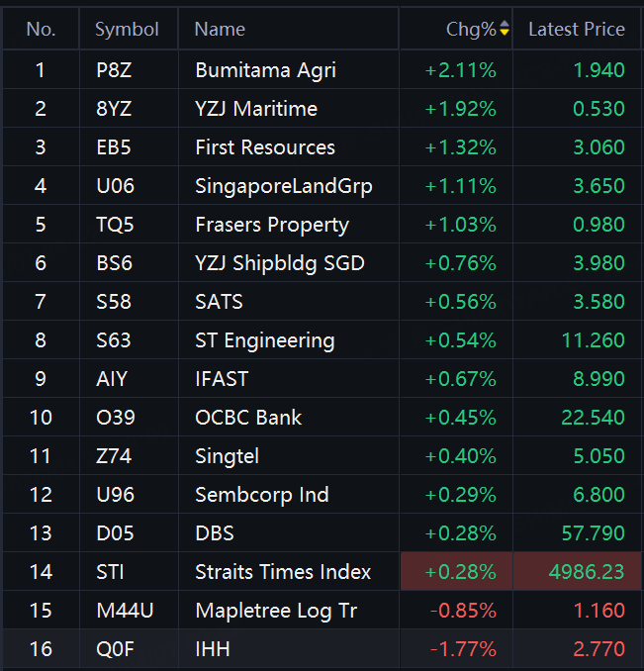Click the 6.800 price value

tap(599, 495)
